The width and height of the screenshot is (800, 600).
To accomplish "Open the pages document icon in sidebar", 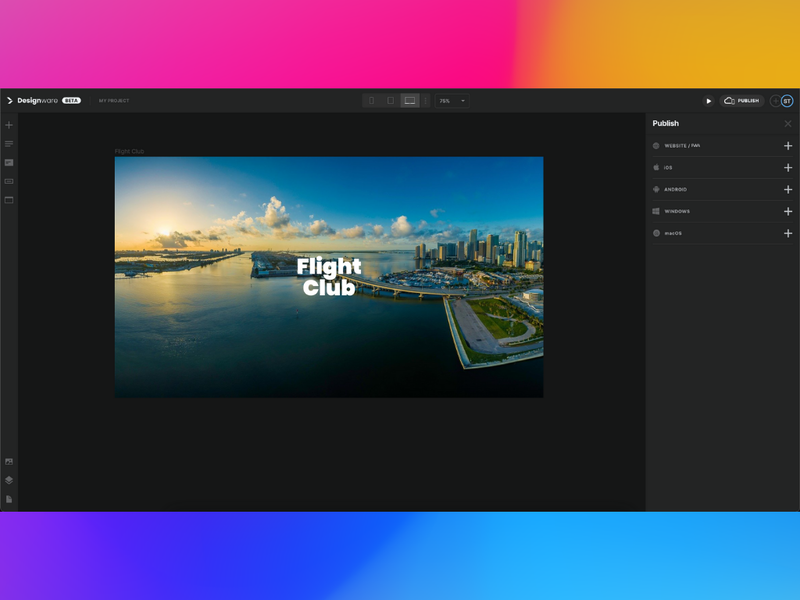I will tap(9, 499).
